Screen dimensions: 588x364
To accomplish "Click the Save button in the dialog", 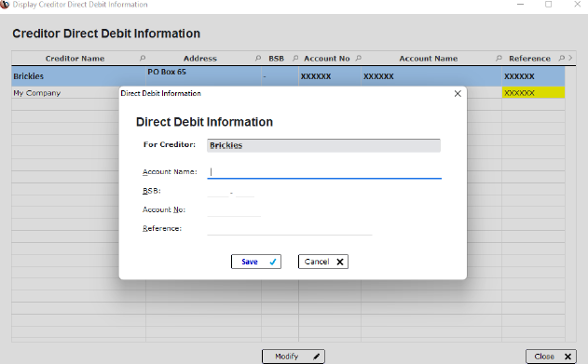I will (255, 262).
